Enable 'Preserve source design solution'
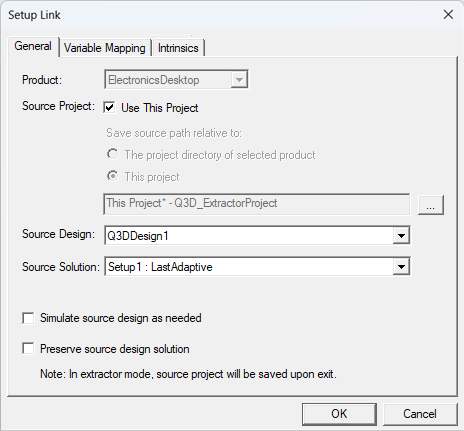This screenshot has height=431, width=464. click(28, 349)
